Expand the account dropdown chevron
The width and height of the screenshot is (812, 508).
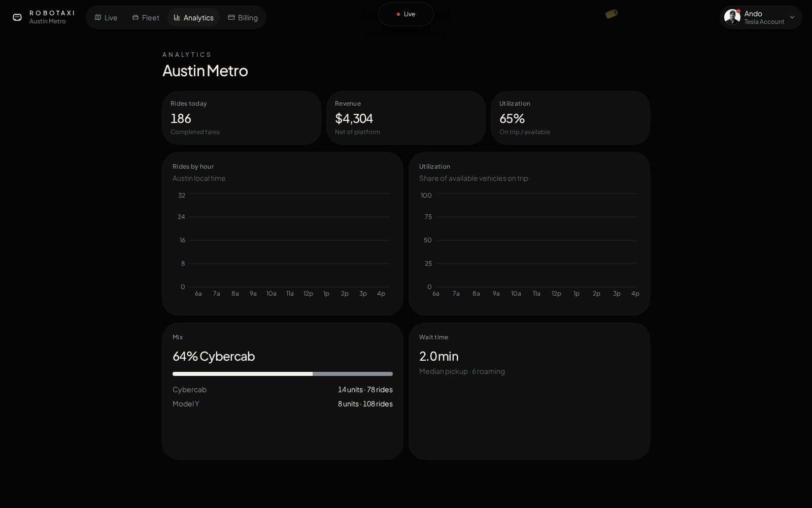[792, 17]
